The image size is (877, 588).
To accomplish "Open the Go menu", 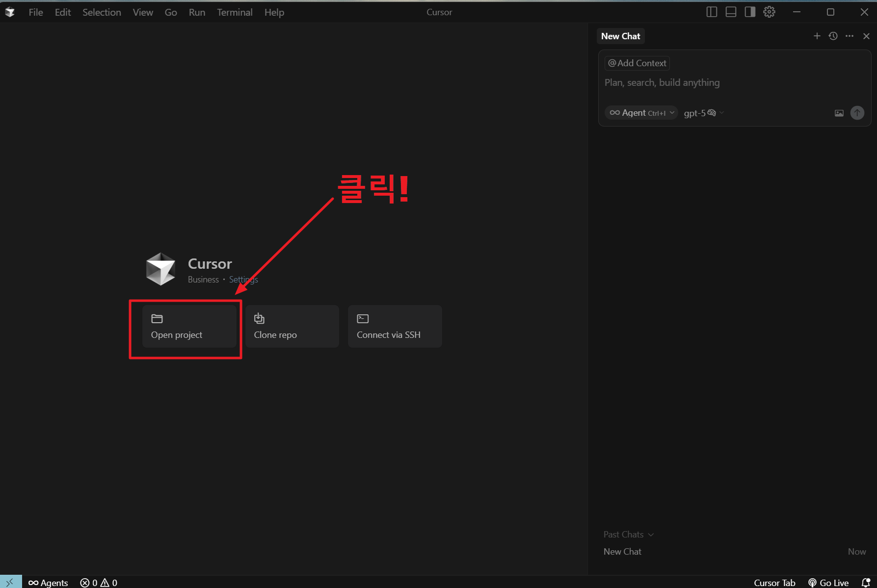I will pos(171,12).
